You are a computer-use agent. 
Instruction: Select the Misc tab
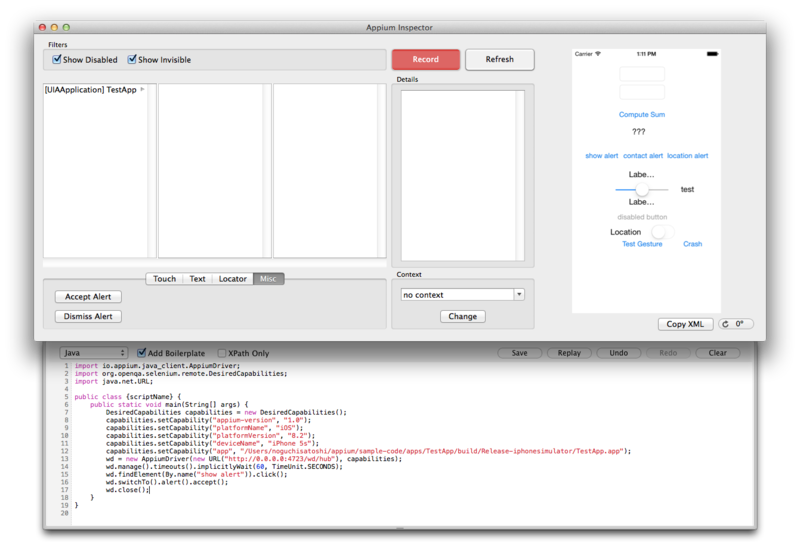pos(268,279)
